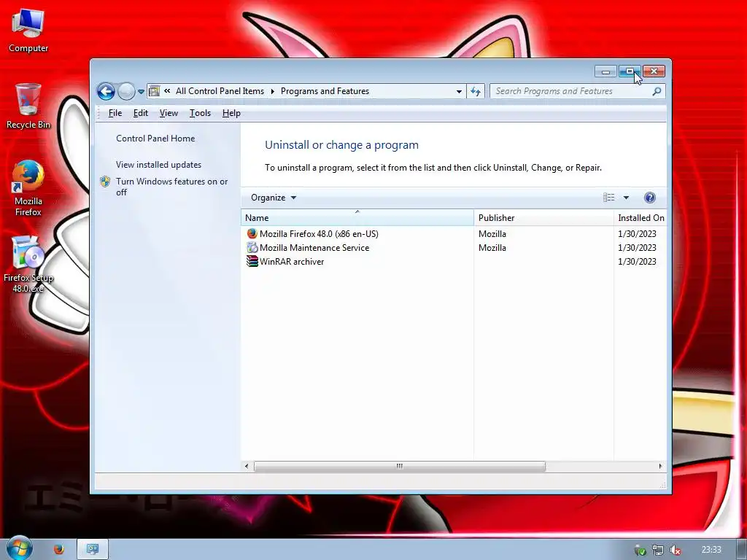The height and width of the screenshot is (560, 747).
Task: Select Firefox Setup 48.0.exe desktop file
Action: [x=28, y=264]
